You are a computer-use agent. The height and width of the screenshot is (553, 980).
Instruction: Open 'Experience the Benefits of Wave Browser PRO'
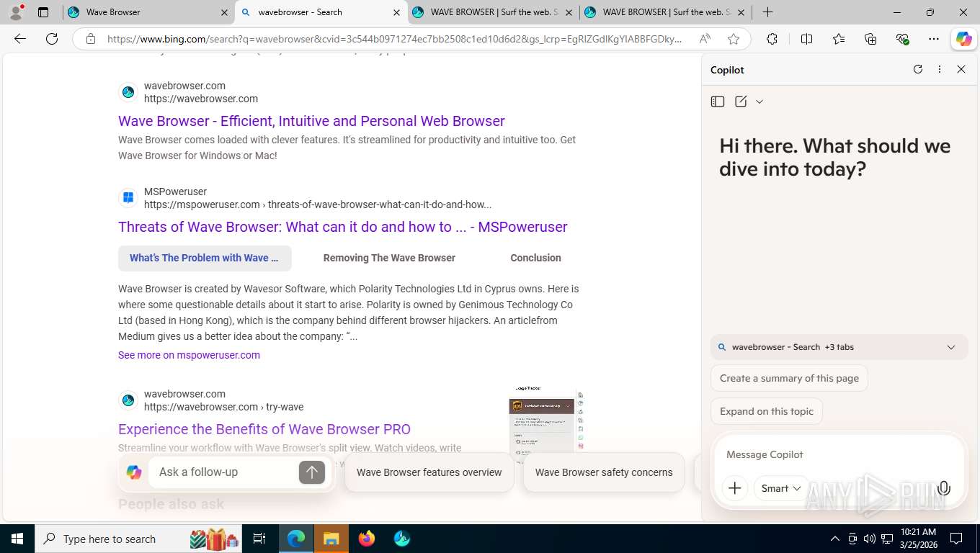pos(264,429)
